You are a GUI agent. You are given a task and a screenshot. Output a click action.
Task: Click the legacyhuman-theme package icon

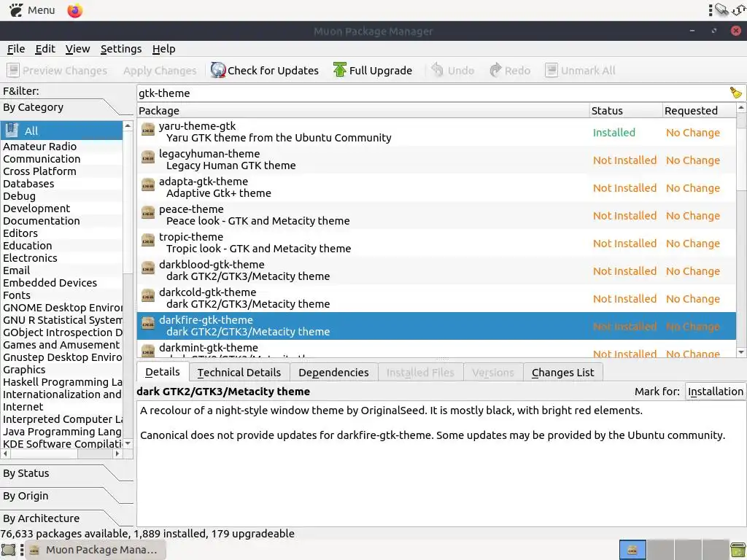coord(148,157)
